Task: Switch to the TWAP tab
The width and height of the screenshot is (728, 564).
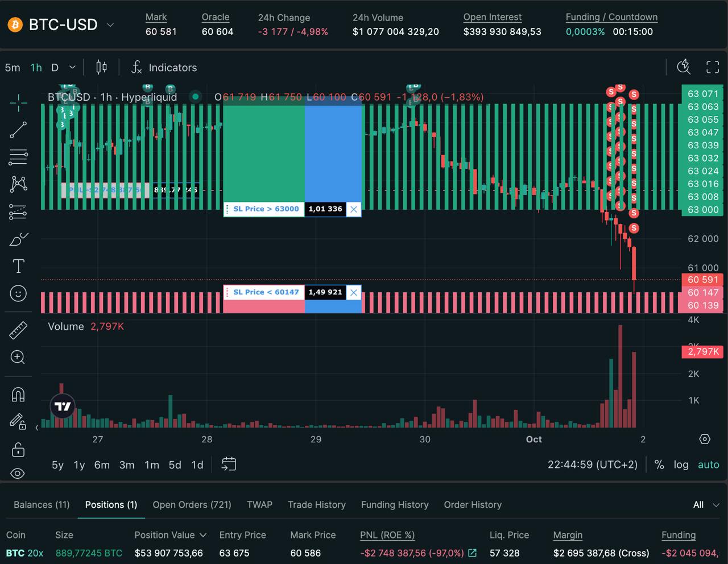Action: pyautogui.click(x=259, y=505)
